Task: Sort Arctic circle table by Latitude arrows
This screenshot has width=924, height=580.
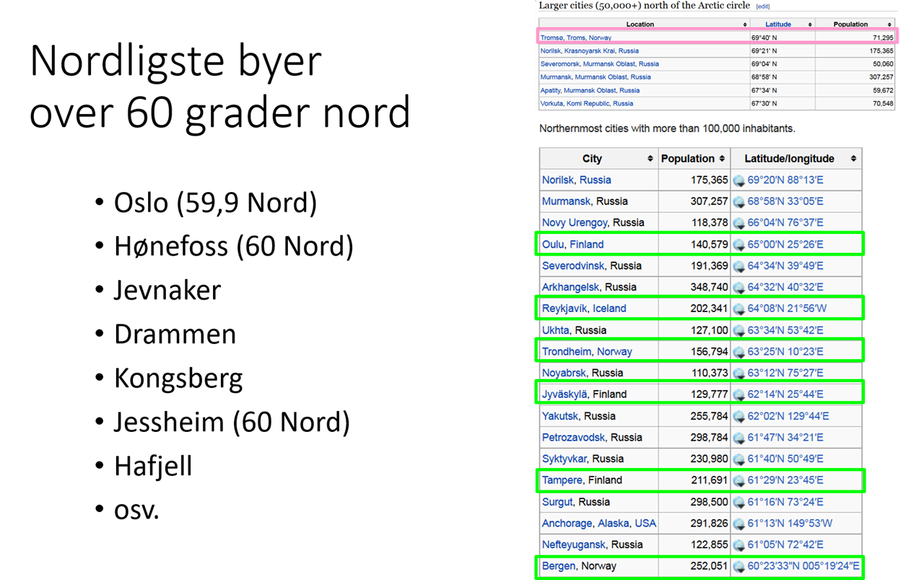Action: 810,25
